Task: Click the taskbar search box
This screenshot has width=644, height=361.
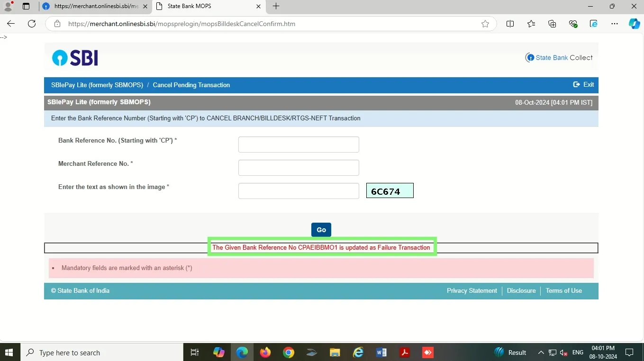Action: (x=102, y=352)
